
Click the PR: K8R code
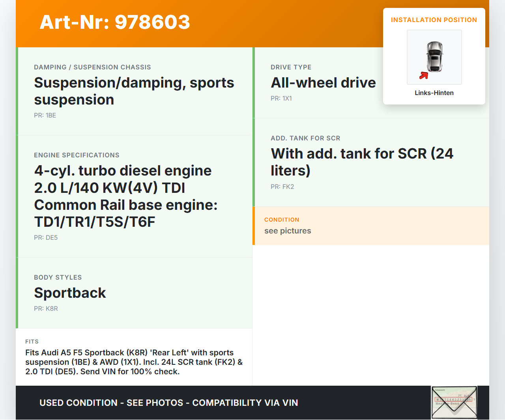(46, 308)
